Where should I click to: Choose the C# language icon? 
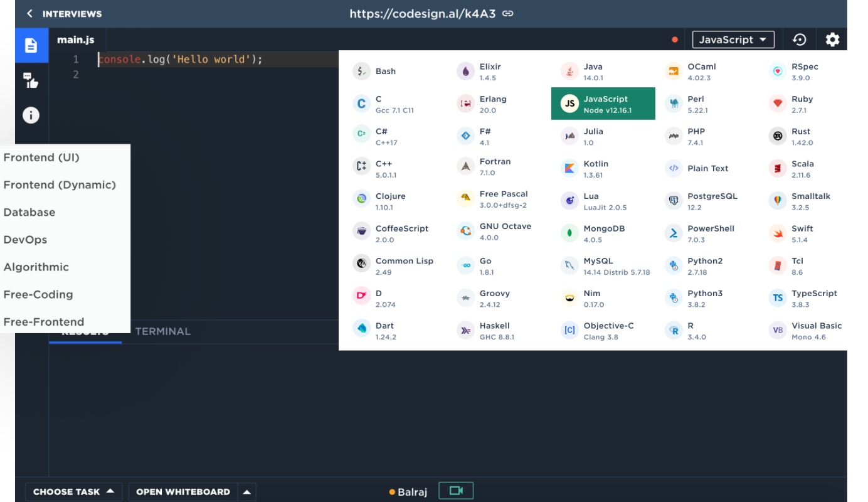pos(361,134)
